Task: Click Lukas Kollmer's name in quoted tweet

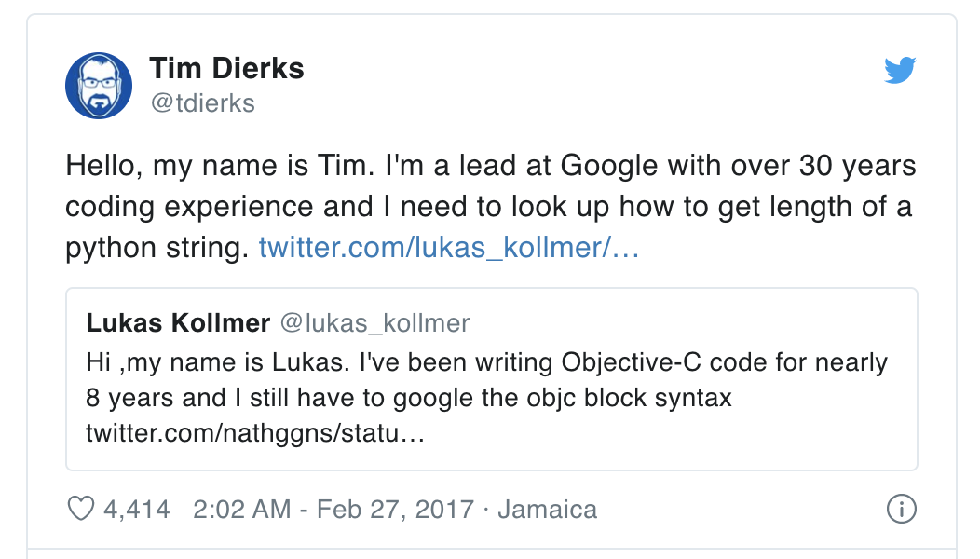Action: [178, 322]
